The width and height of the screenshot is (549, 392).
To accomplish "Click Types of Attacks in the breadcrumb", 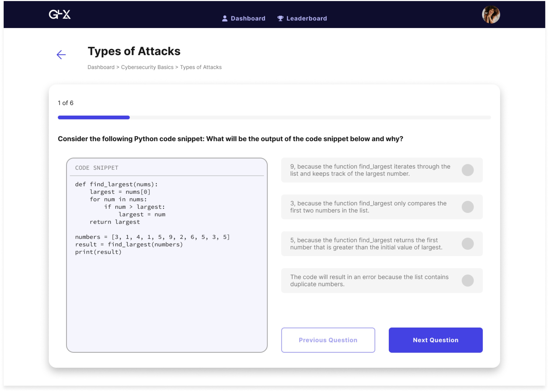I will 201,67.
